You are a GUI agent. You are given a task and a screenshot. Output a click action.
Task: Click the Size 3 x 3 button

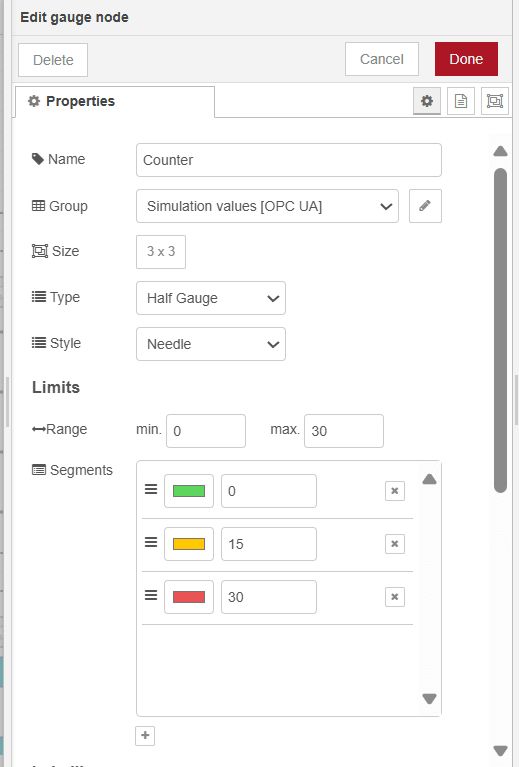click(x=161, y=252)
